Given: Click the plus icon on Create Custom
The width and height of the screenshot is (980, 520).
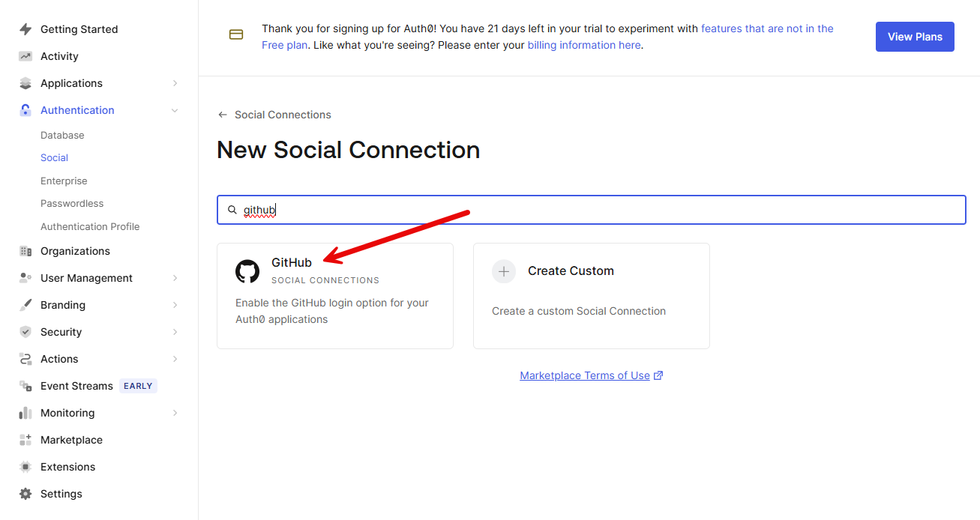Looking at the screenshot, I should pos(504,271).
